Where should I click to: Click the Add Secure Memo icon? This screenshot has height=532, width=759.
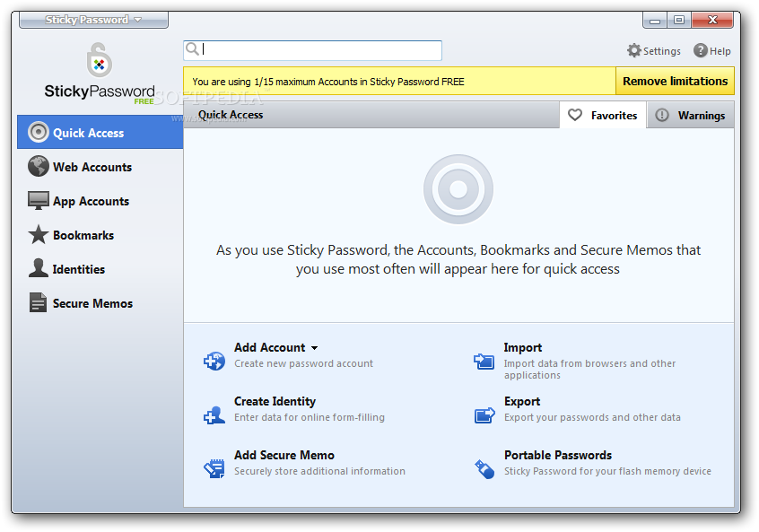(x=214, y=468)
